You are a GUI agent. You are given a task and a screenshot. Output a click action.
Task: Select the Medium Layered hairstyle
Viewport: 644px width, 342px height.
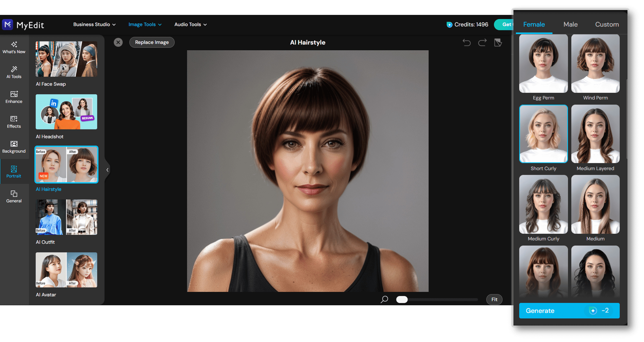(595, 134)
